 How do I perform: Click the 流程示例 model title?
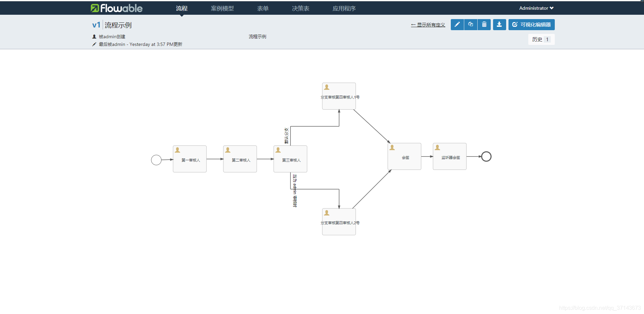tap(118, 25)
